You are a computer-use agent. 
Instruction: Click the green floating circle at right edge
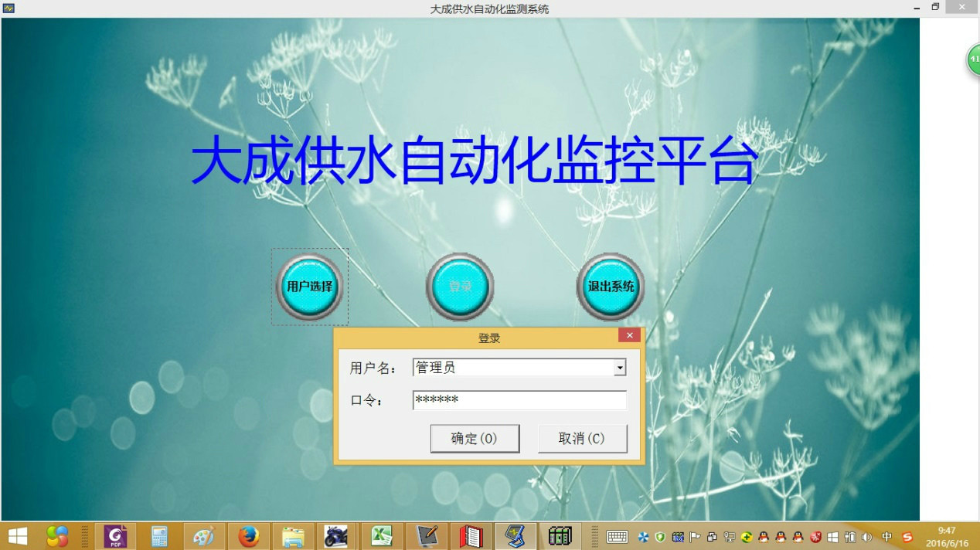pos(973,59)
